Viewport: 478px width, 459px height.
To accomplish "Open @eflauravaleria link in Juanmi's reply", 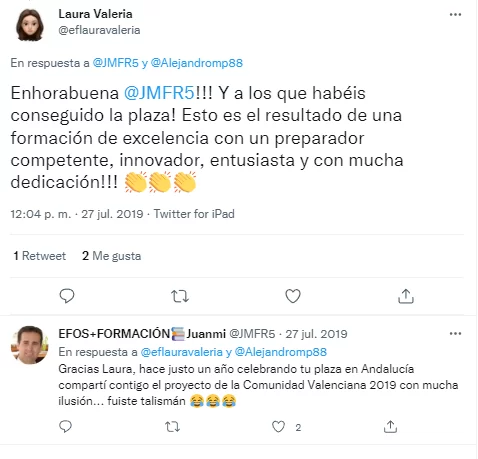I will pyautogui.click(x=181, y=352).
